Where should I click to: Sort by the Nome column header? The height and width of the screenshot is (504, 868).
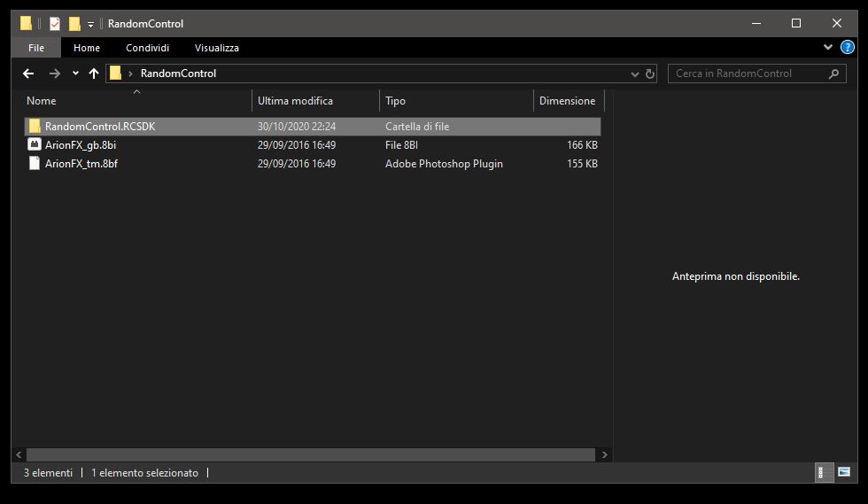coord(138,101)
